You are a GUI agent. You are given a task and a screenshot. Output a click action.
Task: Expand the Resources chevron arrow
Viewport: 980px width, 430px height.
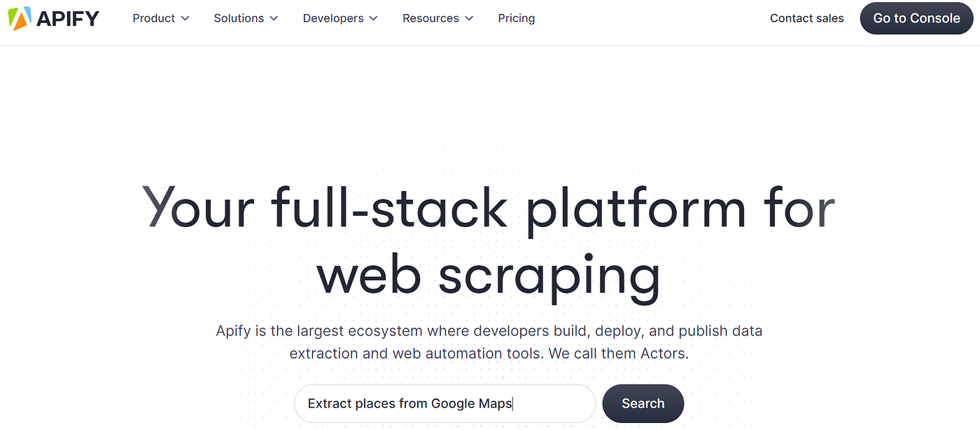(x=469, y=19)
